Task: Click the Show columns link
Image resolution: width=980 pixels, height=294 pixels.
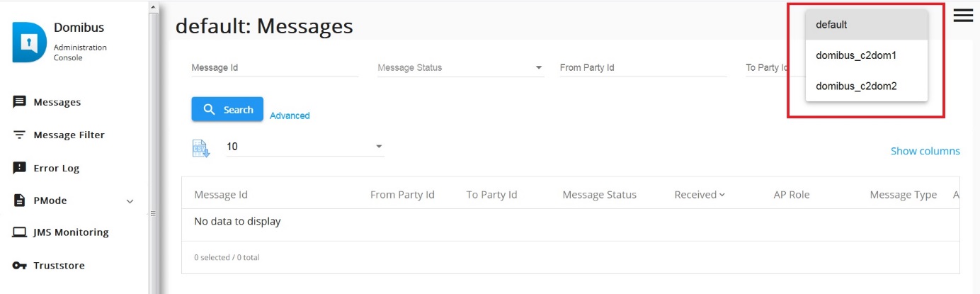Action: (x=925, y=151)
